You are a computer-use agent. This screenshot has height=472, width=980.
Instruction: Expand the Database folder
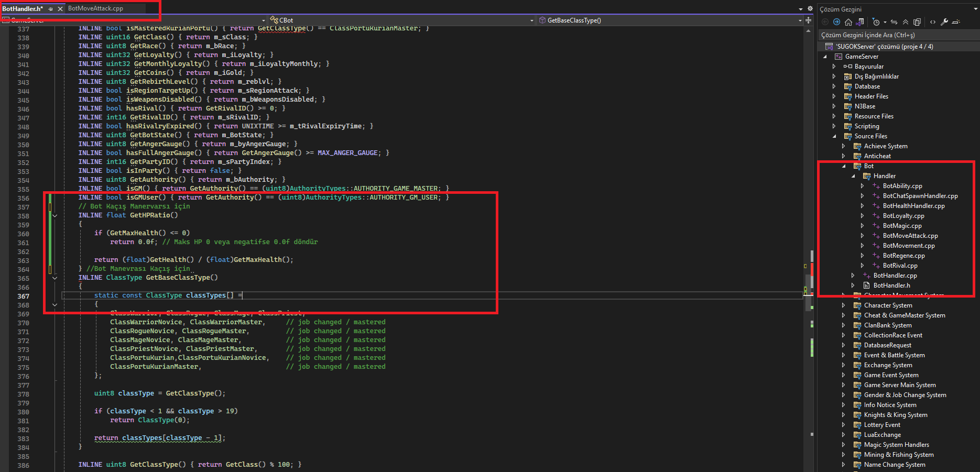point(834,86)
